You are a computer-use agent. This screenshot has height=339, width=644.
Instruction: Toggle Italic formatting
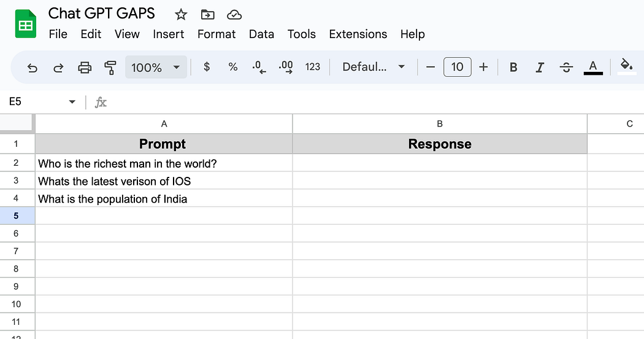540,67
